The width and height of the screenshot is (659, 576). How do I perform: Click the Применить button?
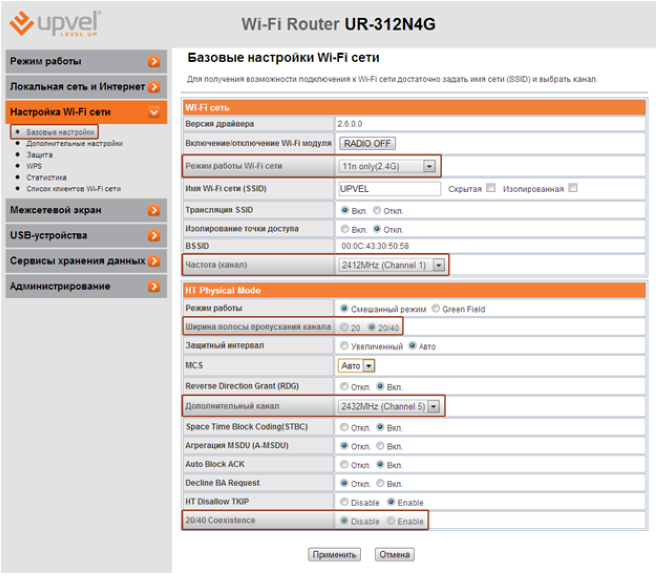(334, 555)
